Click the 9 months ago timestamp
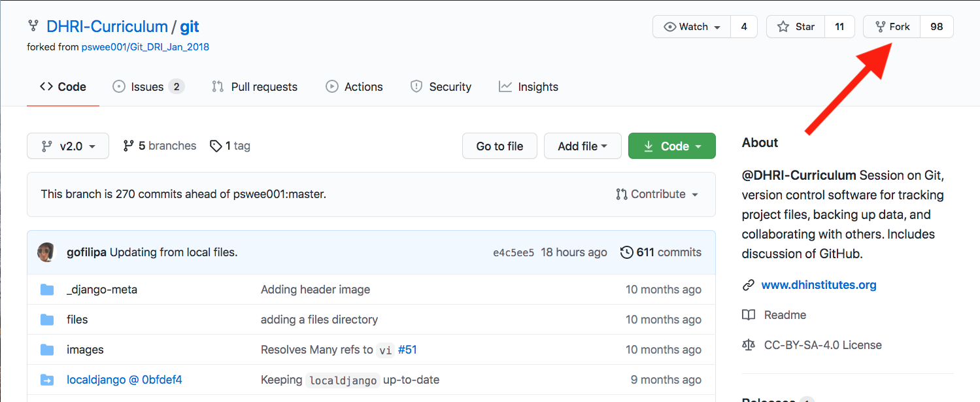This screenshot has width=980, height=402. pos(666,380)
